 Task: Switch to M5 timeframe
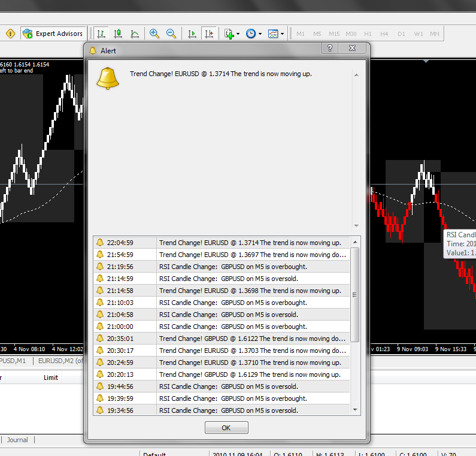tap(317, 34)
